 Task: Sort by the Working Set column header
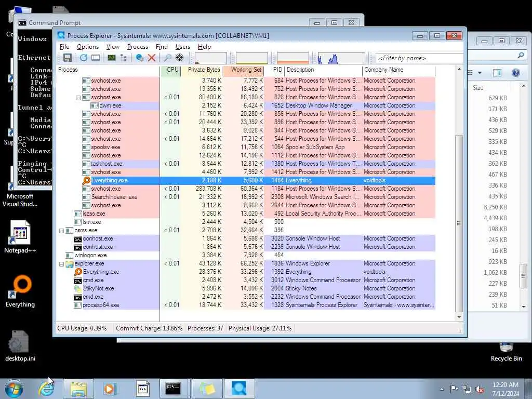244,70
